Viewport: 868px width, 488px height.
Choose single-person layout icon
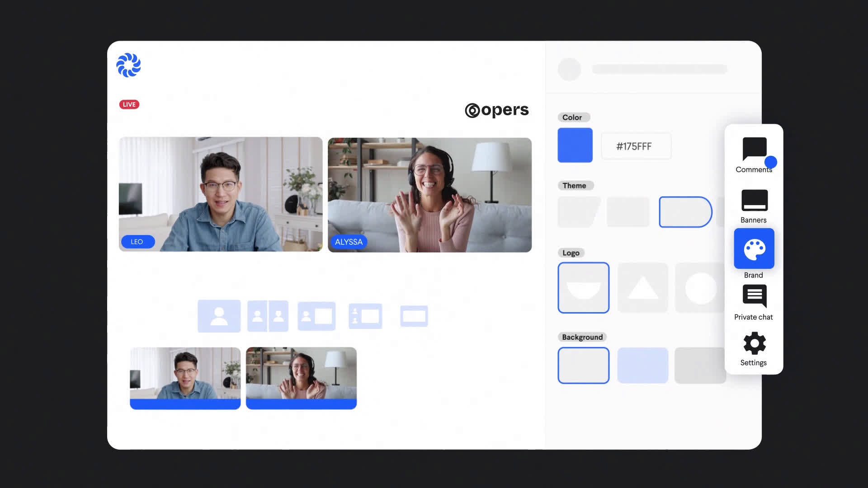pyautogui.click(x=219, y=316)
